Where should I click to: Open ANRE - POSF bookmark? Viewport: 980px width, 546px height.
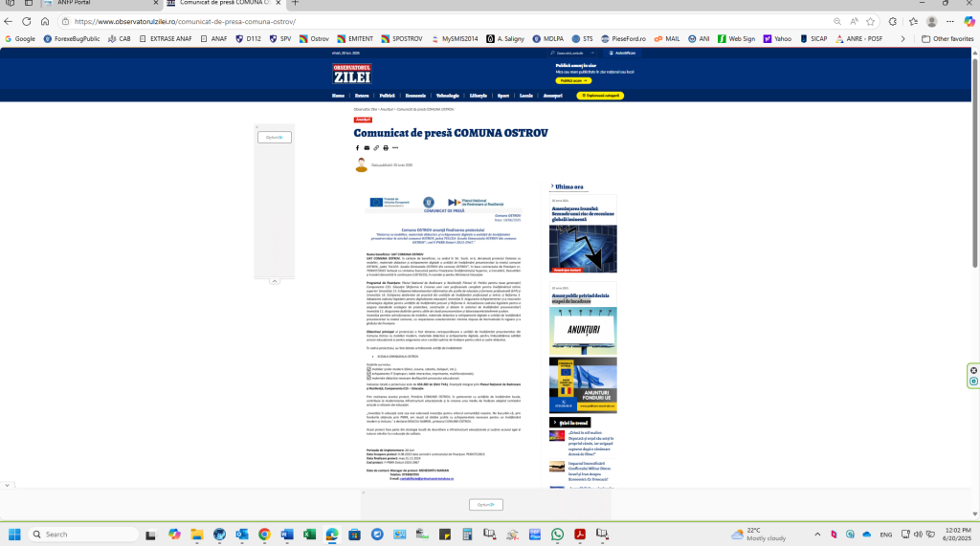(x=858, y=39)
